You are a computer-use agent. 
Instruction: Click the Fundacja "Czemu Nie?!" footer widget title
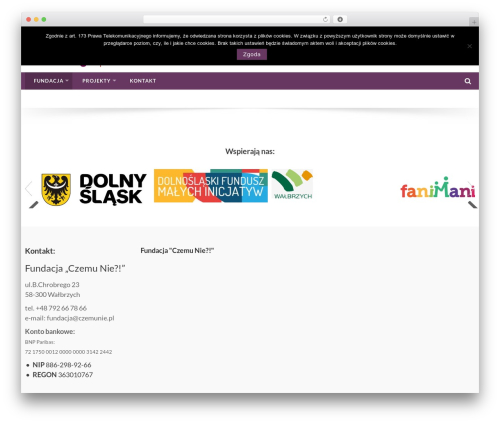(x=177, y=250)
